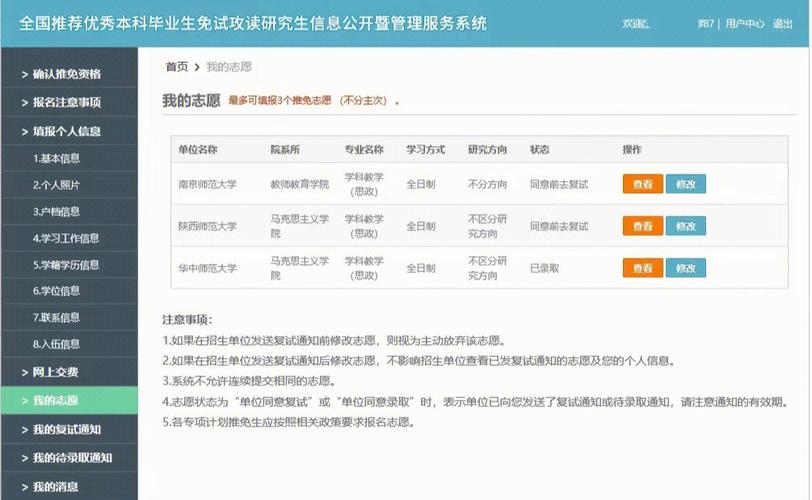Click 修改 for 陕西师范大学 row
The height and width of the screenshot is (500, 812).
[x=686, y=226]
